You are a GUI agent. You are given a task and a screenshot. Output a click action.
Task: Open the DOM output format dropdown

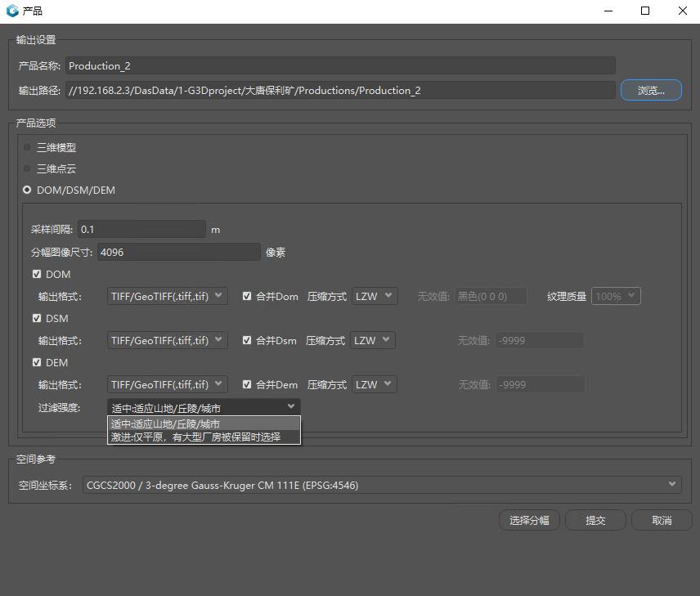click(x=168, y=296)
